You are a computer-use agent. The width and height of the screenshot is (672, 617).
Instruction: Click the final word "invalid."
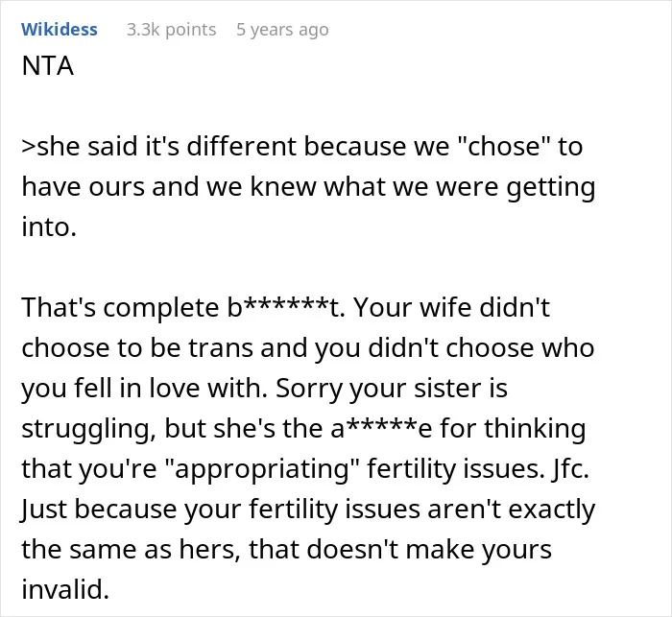[65, 589]
